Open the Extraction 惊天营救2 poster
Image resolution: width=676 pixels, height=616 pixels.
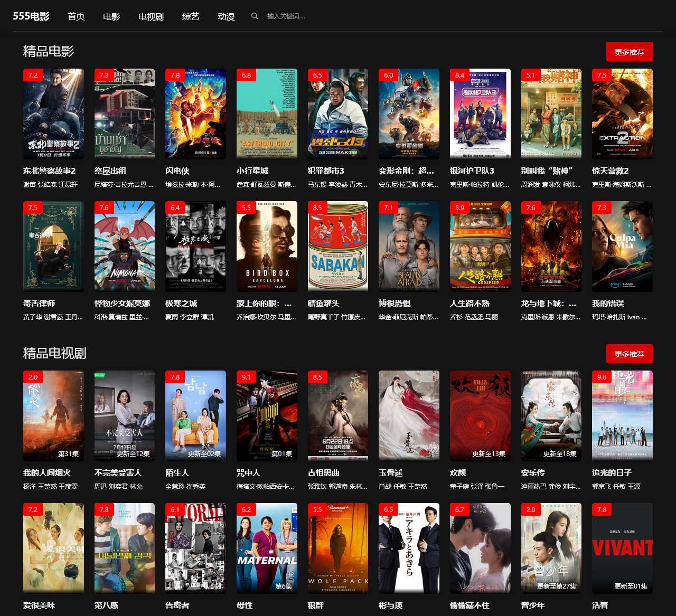click(622, 114)
